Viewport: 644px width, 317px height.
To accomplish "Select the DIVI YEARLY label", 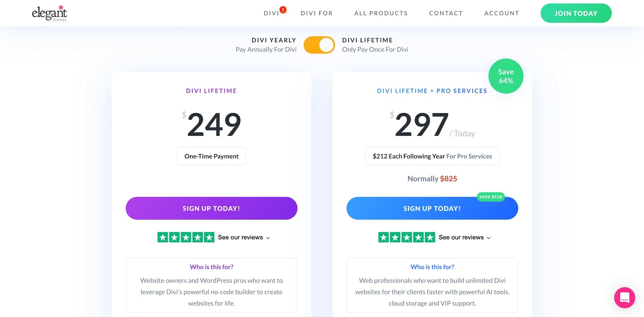I will click(x=274, y=40).
